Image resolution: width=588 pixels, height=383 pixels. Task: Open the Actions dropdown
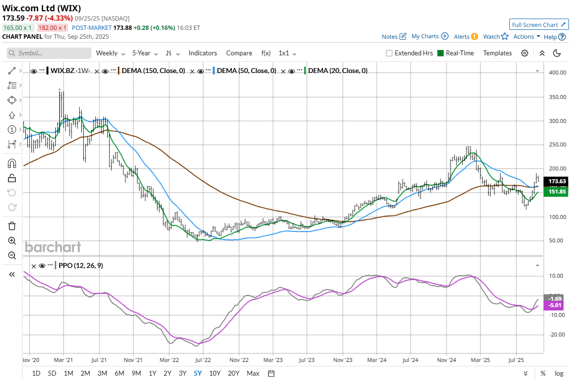tap(527, 36)
